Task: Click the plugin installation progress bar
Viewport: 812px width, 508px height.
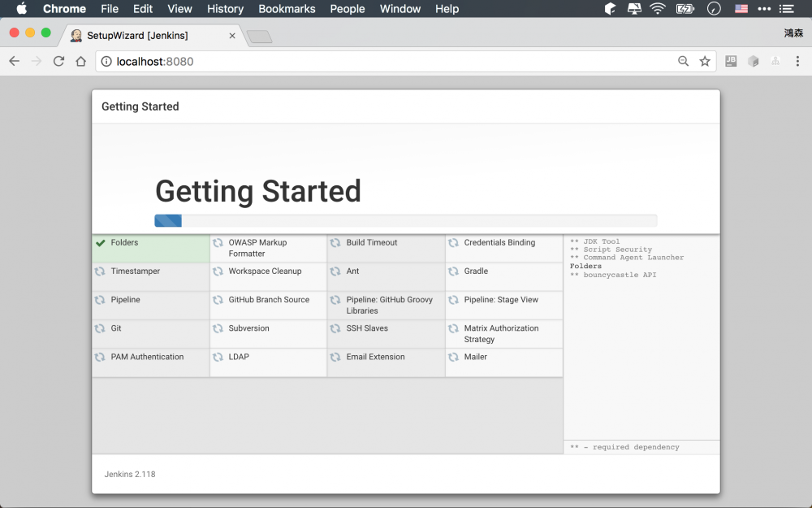Action: click(x=405, y=220)
